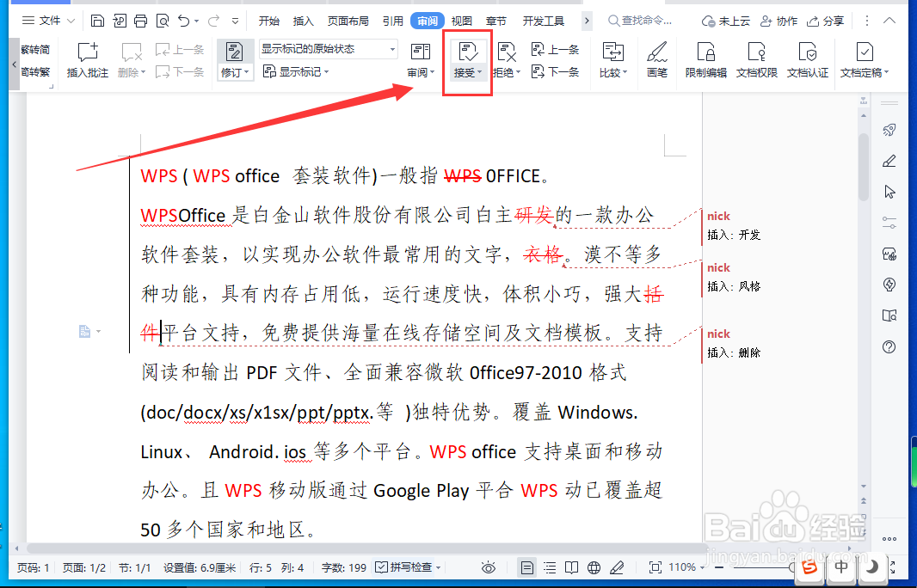Click the zoom out minus button
This screenshot has width=917, height=588.
click(x=719, y=567)
